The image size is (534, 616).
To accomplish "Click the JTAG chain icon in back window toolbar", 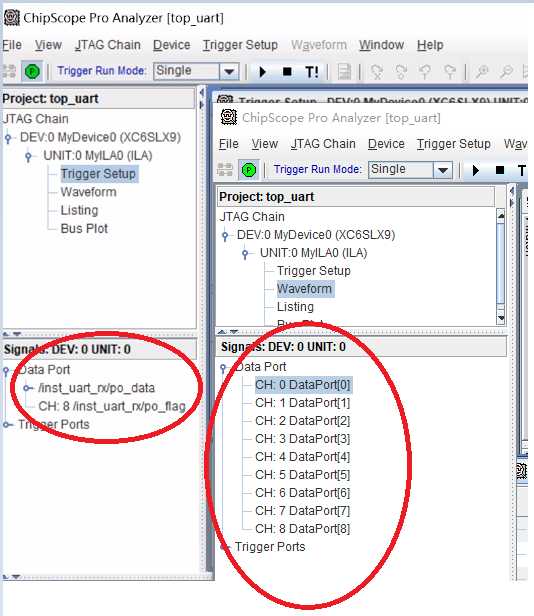I will (x=9, y=72).
